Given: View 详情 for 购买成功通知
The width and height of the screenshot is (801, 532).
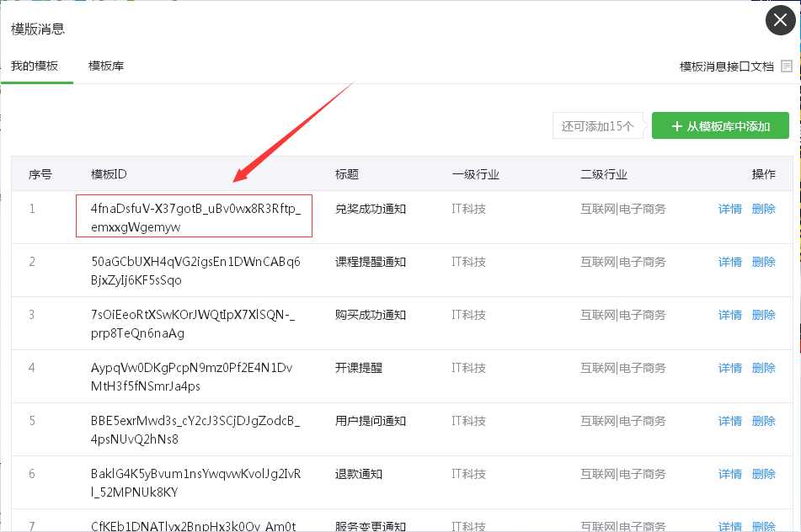Looking at the screenshot, I should pos(730,315).
